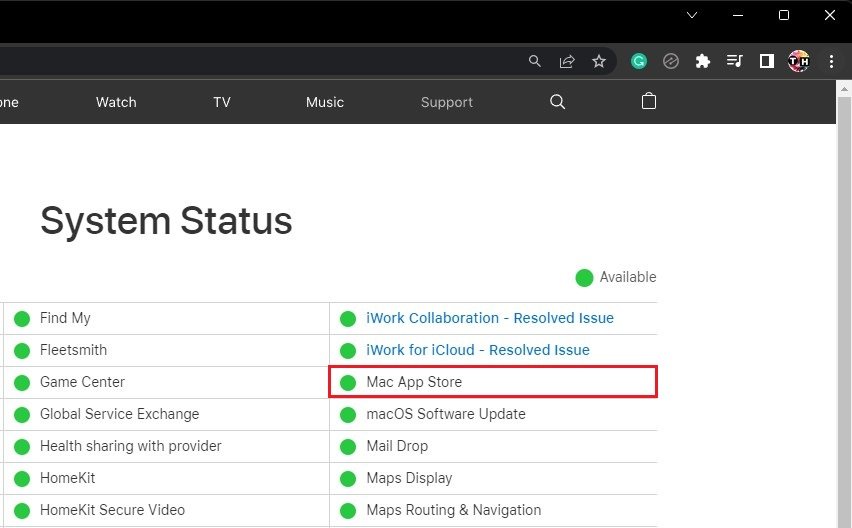Toggle the browser side panel
The image size is (852, 528).
point(767,61)
